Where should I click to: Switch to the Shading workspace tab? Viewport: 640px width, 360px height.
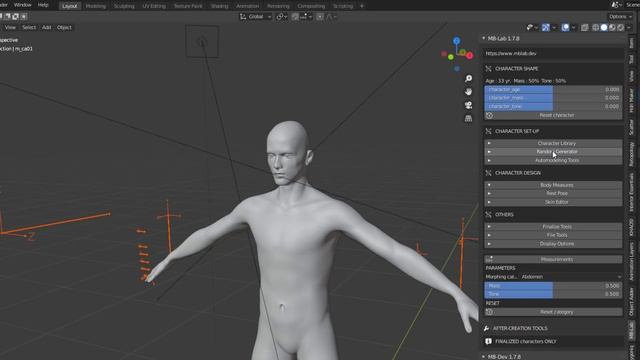point(220,6)
